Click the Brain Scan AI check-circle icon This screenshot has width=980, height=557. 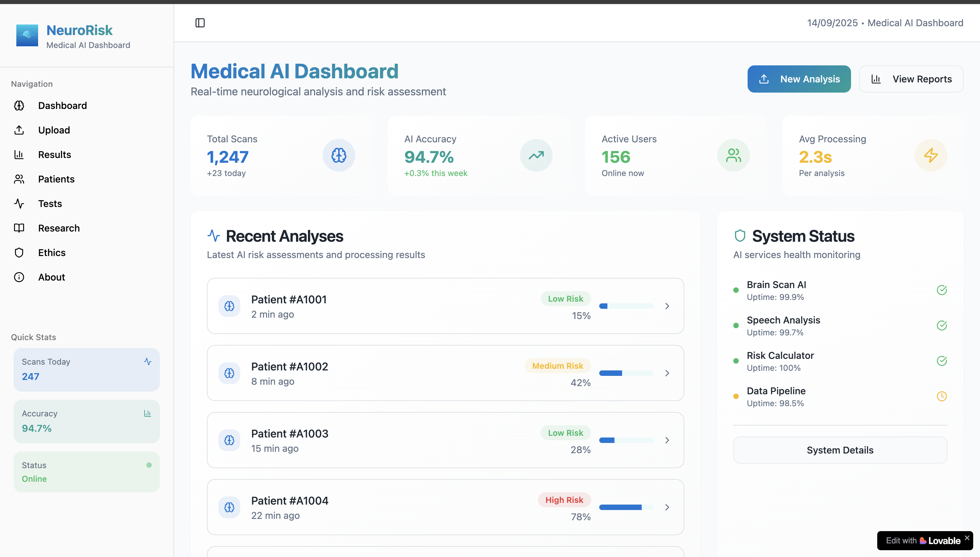942,290
